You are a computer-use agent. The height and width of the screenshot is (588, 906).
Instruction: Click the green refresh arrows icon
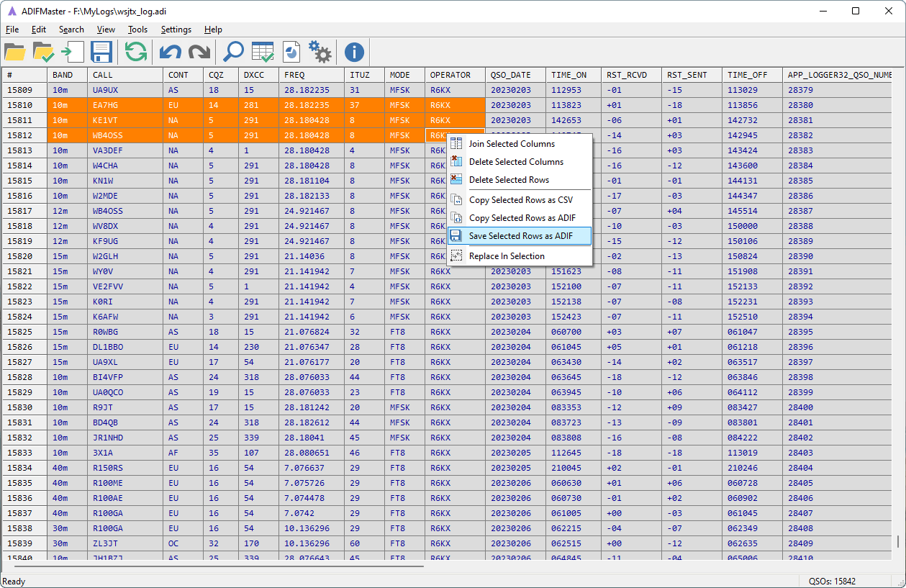point(135,52)
